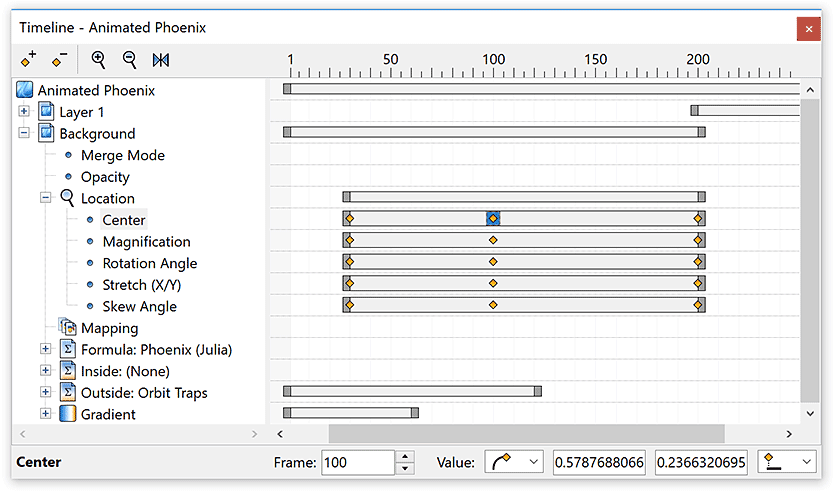This screenshot has height=492, width=836.
Task: Select the Rotation Angle parameter
Action: coord(150,263)
